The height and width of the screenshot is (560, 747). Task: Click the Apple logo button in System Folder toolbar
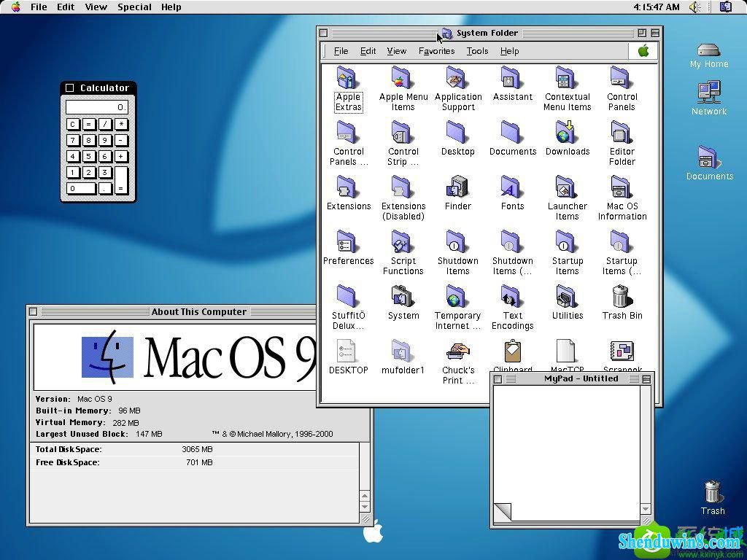click(643, 51)
